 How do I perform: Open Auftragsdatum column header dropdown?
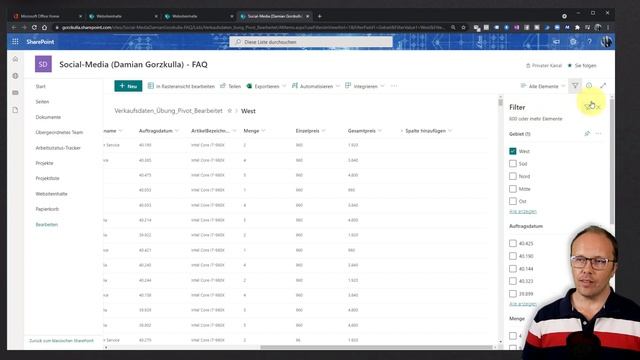coord(177,131)
